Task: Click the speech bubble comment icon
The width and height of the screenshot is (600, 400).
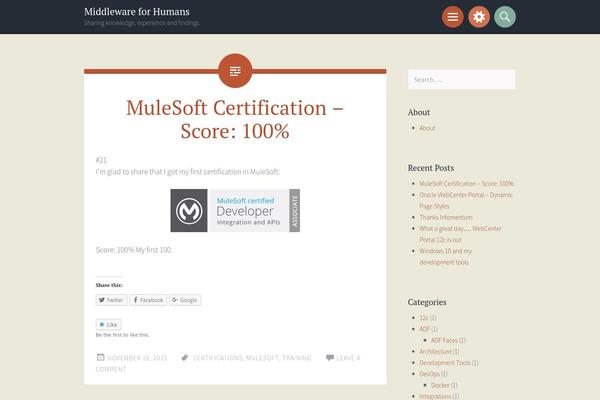Action: pyautogui.click(x=329, y=358)
